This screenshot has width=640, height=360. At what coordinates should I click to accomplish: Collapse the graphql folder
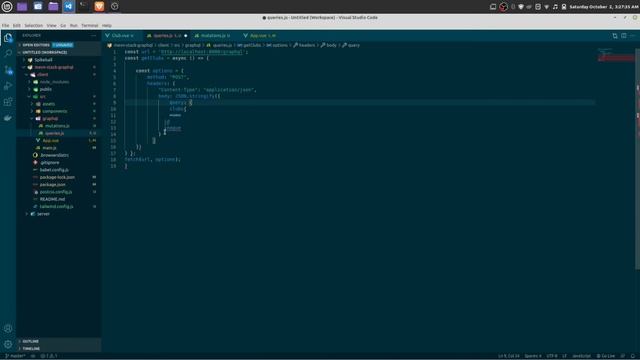tap(58, 118)
